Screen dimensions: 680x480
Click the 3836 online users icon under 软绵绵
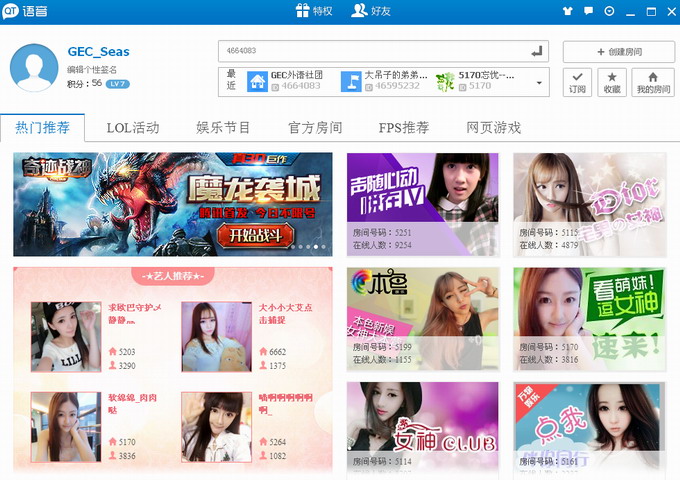tap(113, 455)
